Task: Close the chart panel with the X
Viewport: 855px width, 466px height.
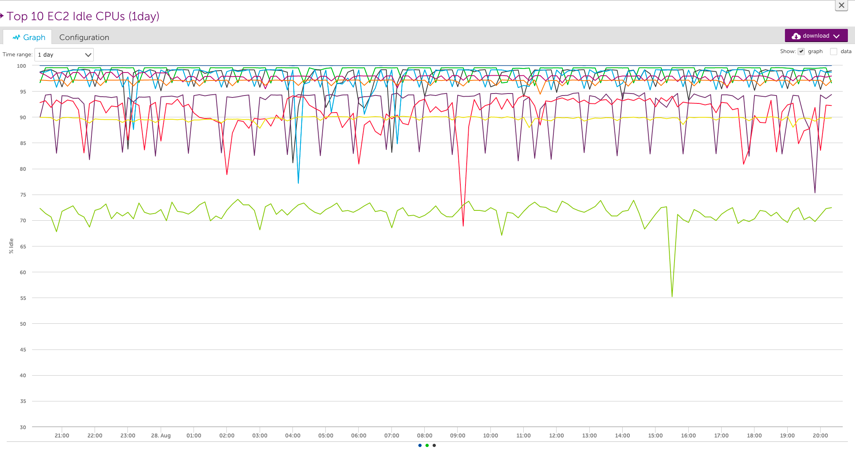Action: (841, 6)
